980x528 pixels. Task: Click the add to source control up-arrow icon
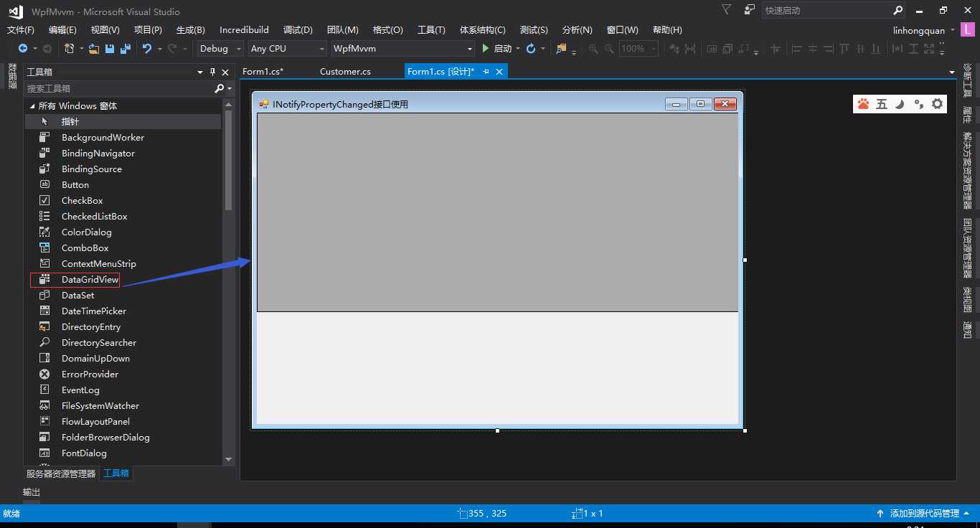(x=880, y=514)
